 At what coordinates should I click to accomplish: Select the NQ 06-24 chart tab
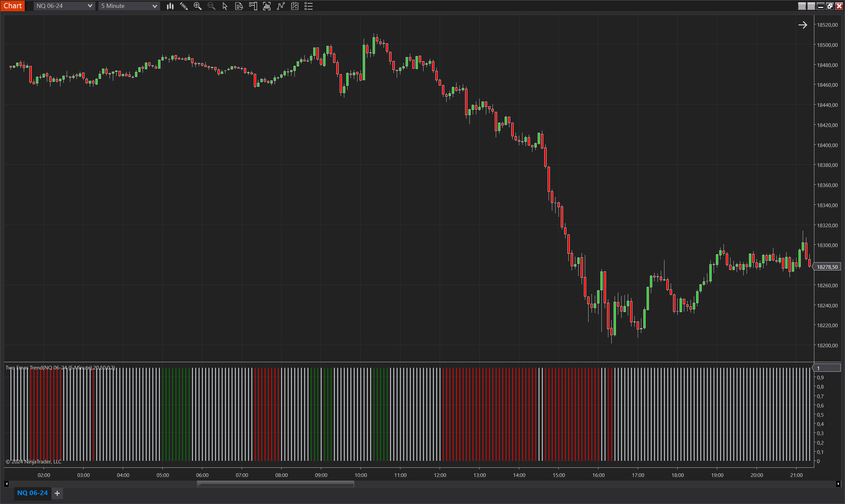[33, 493]
